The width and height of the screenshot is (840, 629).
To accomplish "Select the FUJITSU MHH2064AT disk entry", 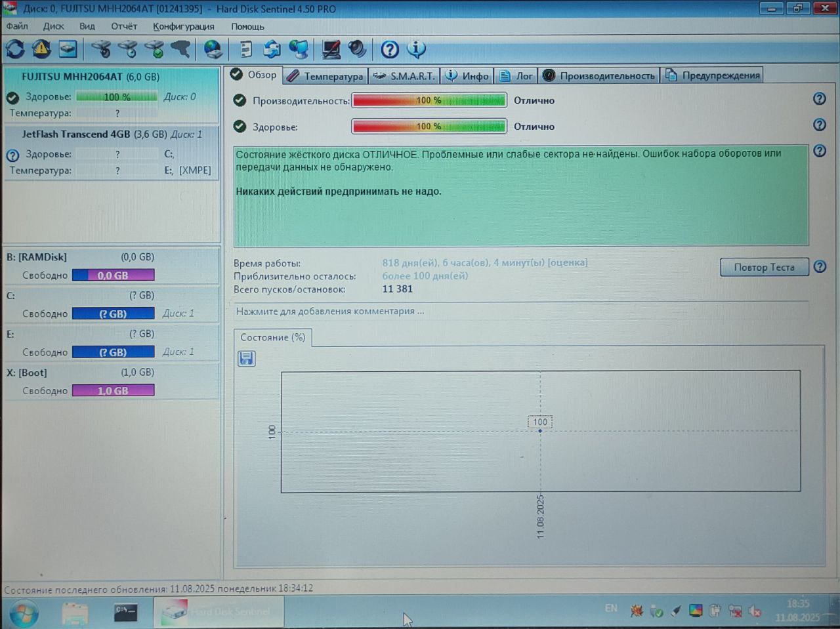I will pyautogui.click(x=112, y=94).
